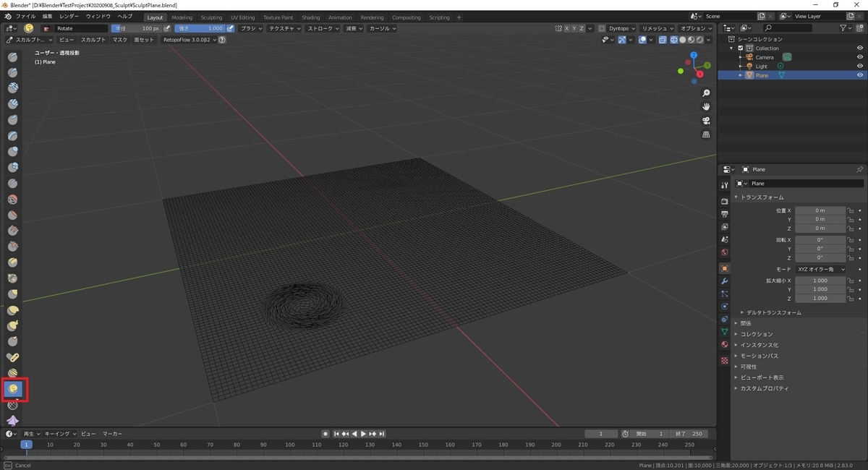The image size is (868, 470).
Task: Click the new scene icon beside Scene
Action: click(761, 16)
